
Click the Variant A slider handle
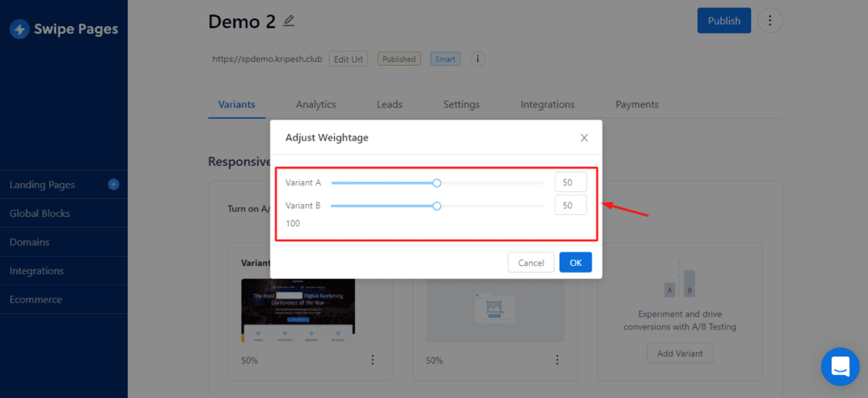click(437, 183)
